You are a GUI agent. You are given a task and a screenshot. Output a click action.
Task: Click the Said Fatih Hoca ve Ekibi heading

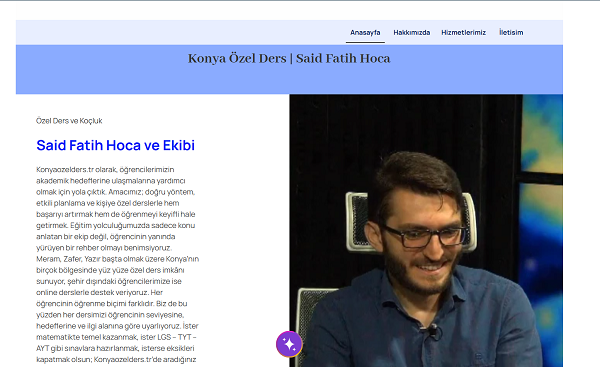point(116,145)
